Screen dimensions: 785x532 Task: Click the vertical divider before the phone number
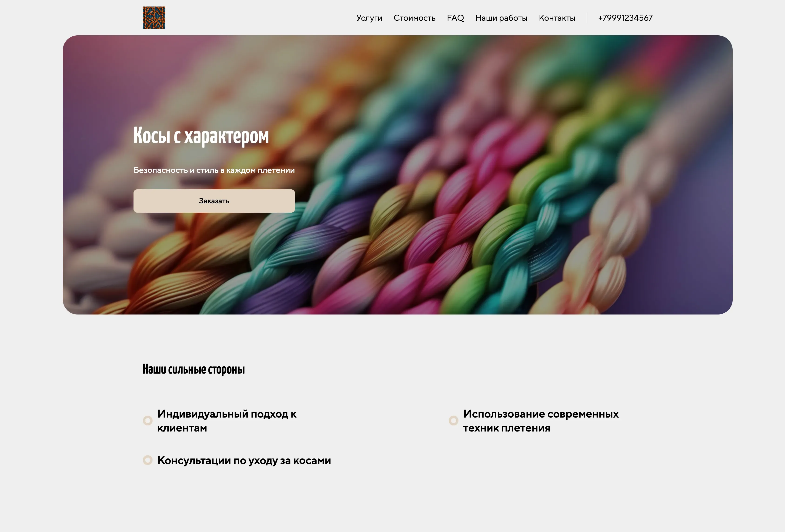pos(587,18)
